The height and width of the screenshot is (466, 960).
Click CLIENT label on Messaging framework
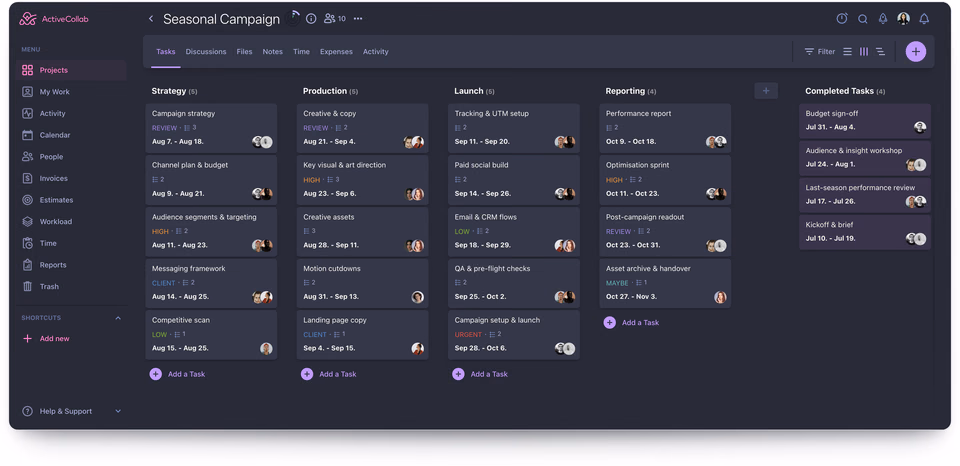pos(163,284)
